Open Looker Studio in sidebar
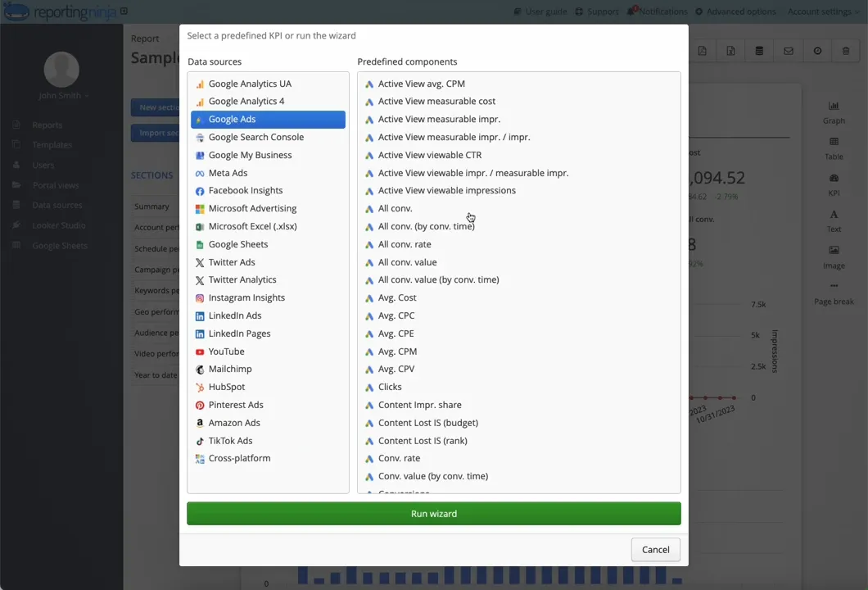The height and width of the screenshot is (590, 868). (x=59, y=225)
